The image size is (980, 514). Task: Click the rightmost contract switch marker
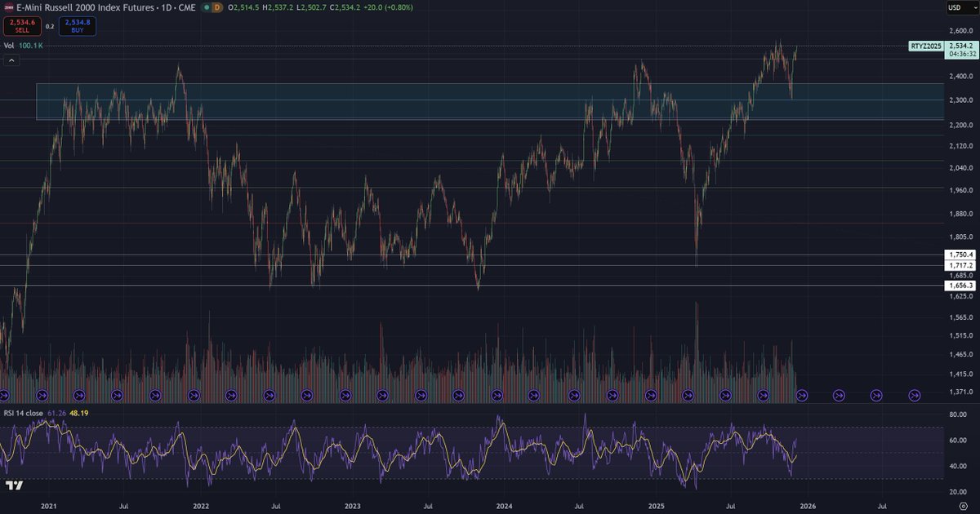click(x=915, y=395)
